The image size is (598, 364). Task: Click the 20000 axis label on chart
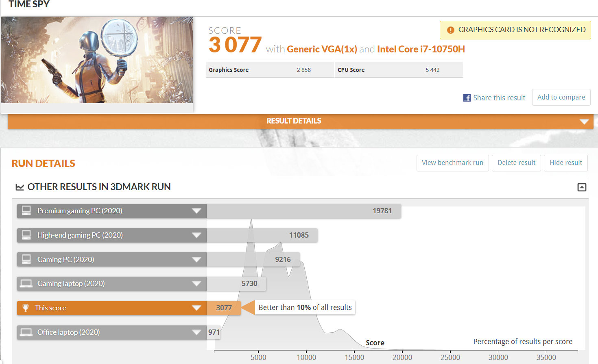pyautogui.click(x=402, y=357)
